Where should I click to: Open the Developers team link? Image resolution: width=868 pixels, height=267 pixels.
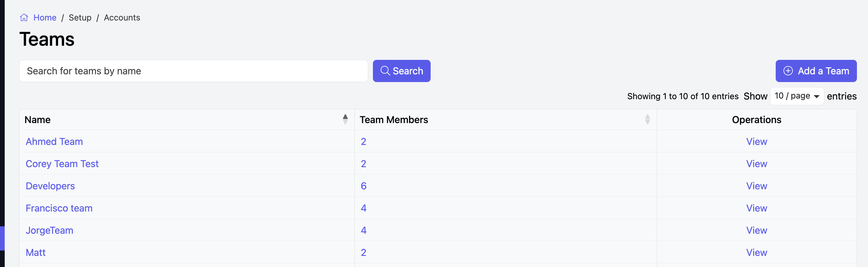tap(50, 186)
